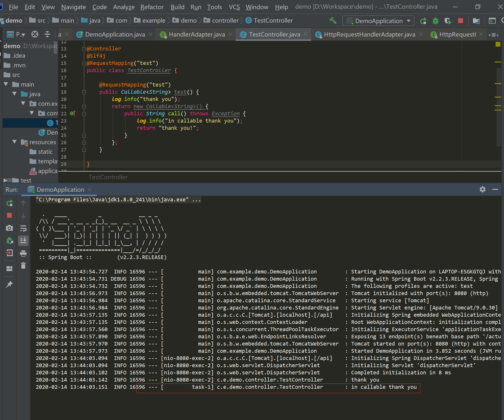Collapse the resources folder in tree
The height and width of the screenshot is (420, 504).
(15, 142)
